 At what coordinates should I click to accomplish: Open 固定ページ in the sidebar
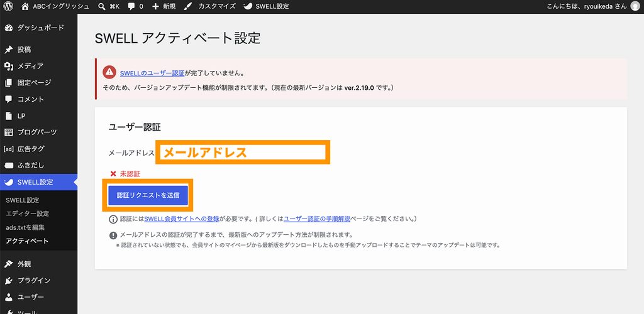click(38, 83)
